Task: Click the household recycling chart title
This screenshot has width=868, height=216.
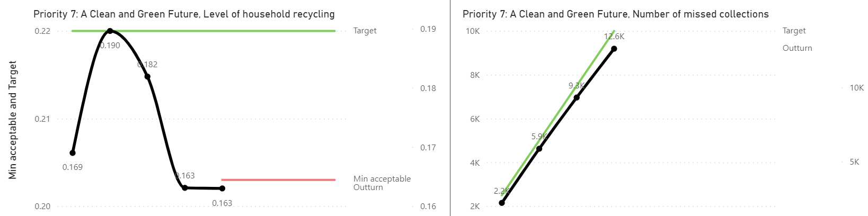Action: (184, 14)
